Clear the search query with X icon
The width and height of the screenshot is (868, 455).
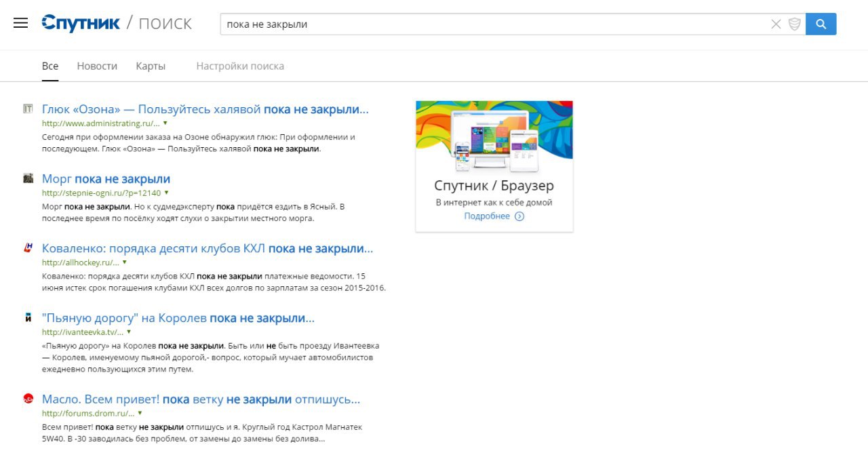pos(776,24)
